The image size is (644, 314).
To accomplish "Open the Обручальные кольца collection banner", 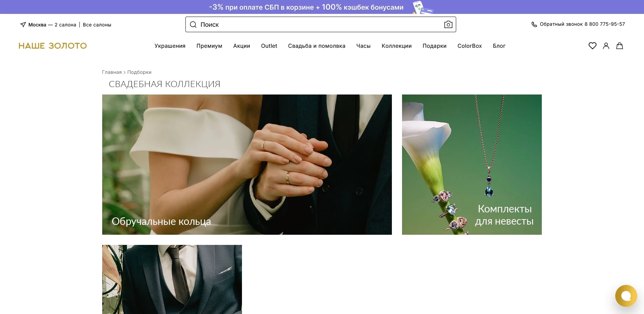I will point(247,164).
